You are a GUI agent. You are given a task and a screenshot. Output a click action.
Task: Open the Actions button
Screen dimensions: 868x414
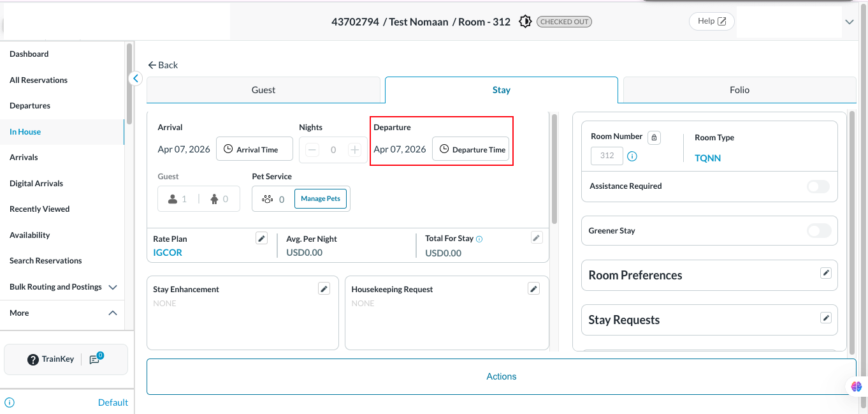(x=501, y=376)
